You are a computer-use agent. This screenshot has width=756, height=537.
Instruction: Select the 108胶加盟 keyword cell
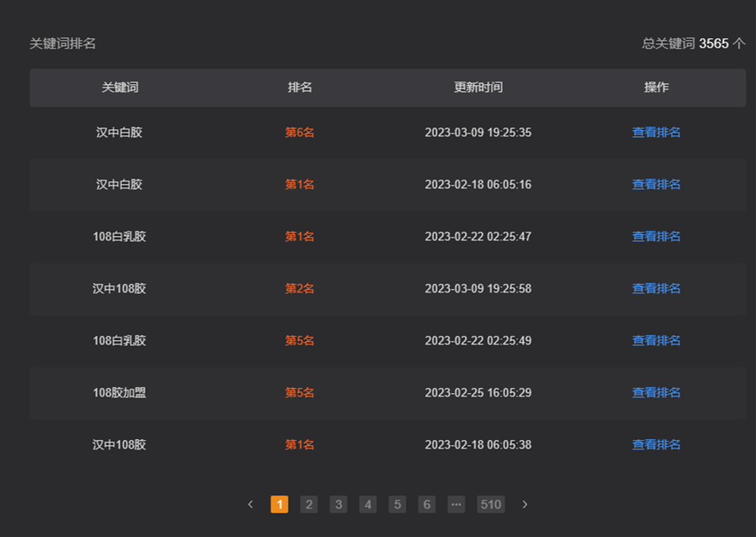(120, 393)
